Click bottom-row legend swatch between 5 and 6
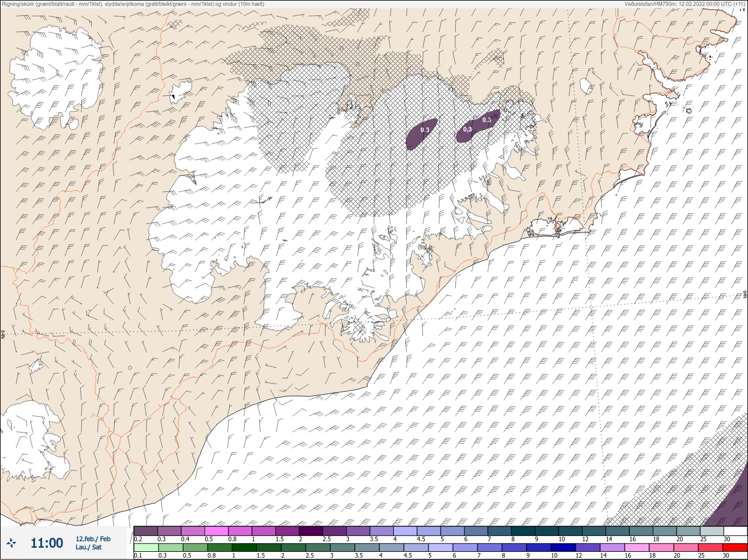This screenshot has height=560, width=748. pos(441,548)
